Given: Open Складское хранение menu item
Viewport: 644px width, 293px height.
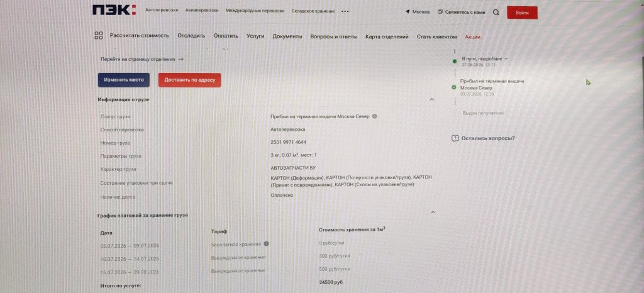Looking at the screenshot, I should point(313,11).
